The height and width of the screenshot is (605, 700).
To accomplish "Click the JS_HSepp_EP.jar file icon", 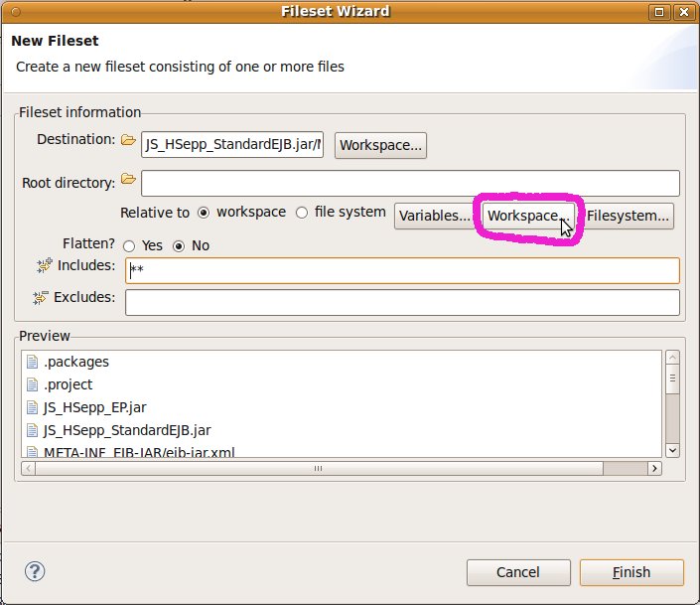I will point(32,407).
